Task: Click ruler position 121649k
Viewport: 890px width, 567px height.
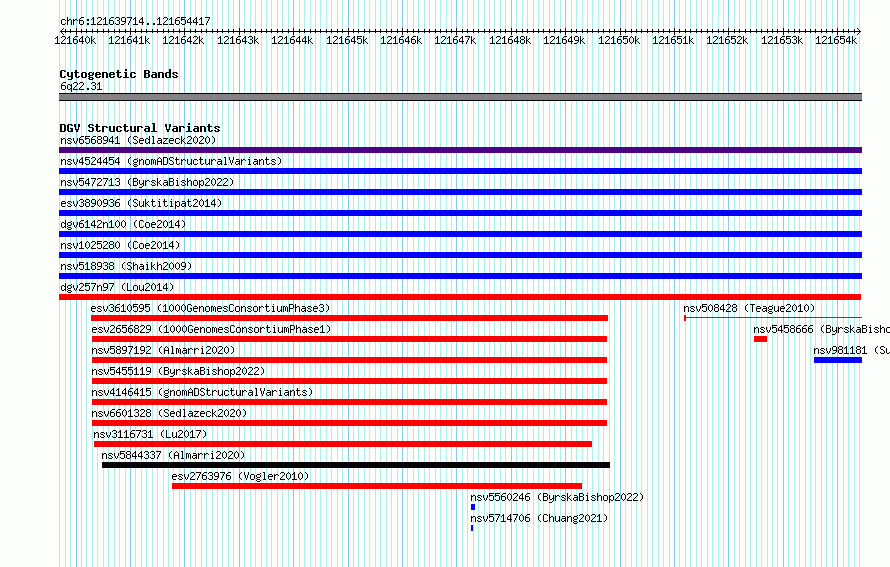Action: pyautogui.click(x=564, y=40)
